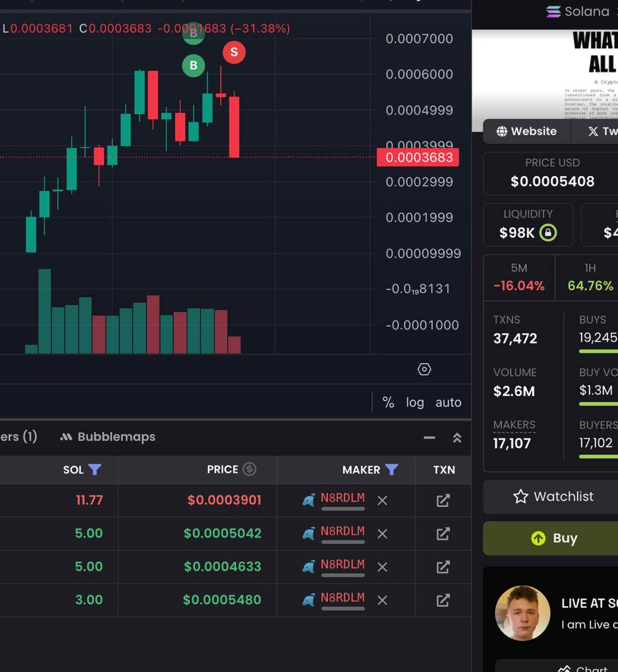Viewport: 618px width, 672px height.
Task: Click the TXNS 37,472 stat
Action: pos(515,330)
